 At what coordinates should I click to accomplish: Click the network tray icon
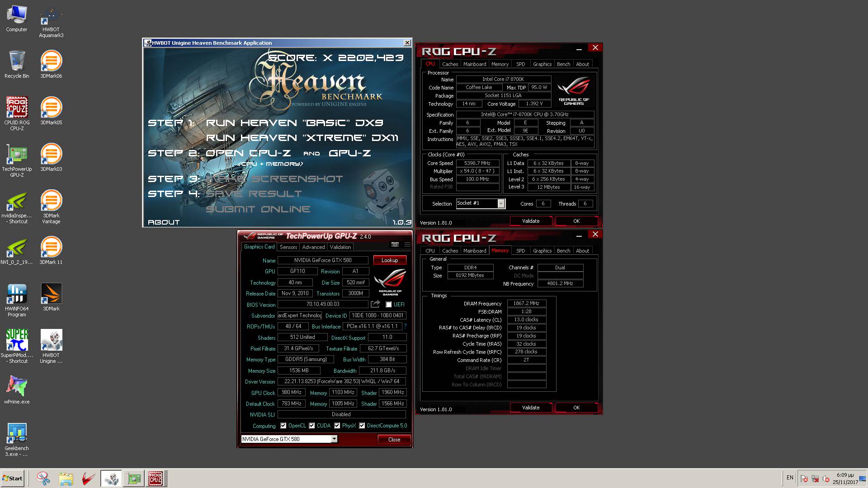(815, 479)
